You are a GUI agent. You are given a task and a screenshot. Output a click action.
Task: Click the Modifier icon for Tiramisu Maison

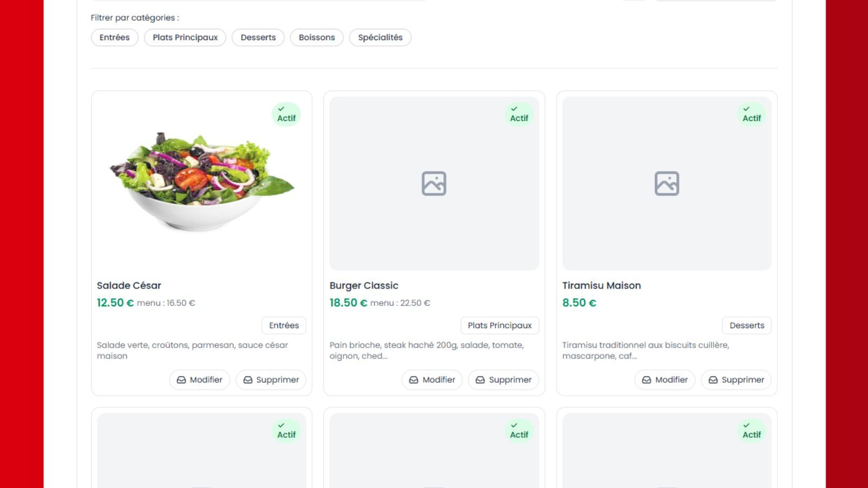pos(647,380)
